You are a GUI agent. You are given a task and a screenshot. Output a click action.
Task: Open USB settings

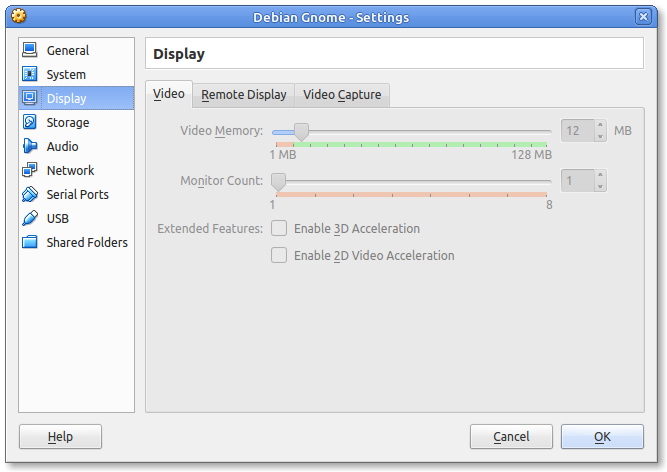pyautogui.click(x=77, y=218)
